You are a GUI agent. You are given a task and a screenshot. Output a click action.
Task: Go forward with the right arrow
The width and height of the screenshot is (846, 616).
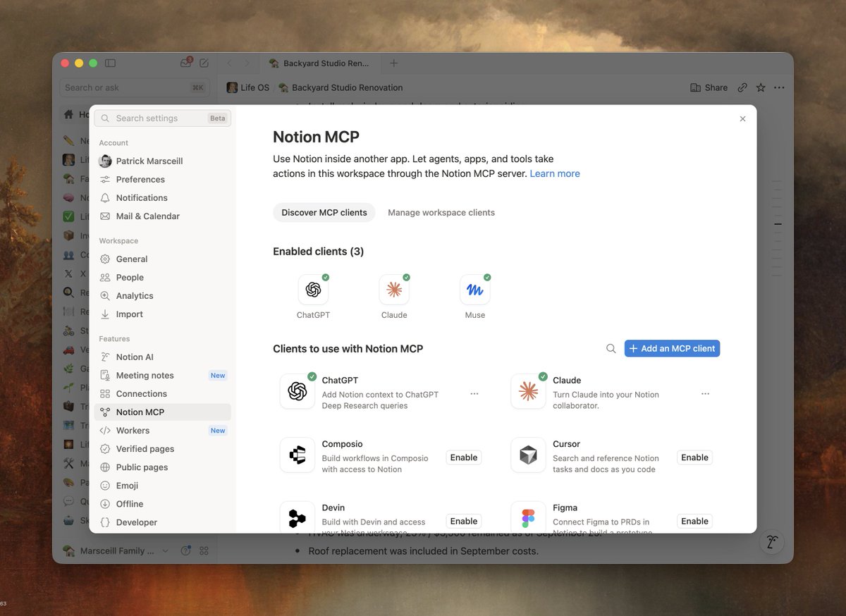pos(247,63)
